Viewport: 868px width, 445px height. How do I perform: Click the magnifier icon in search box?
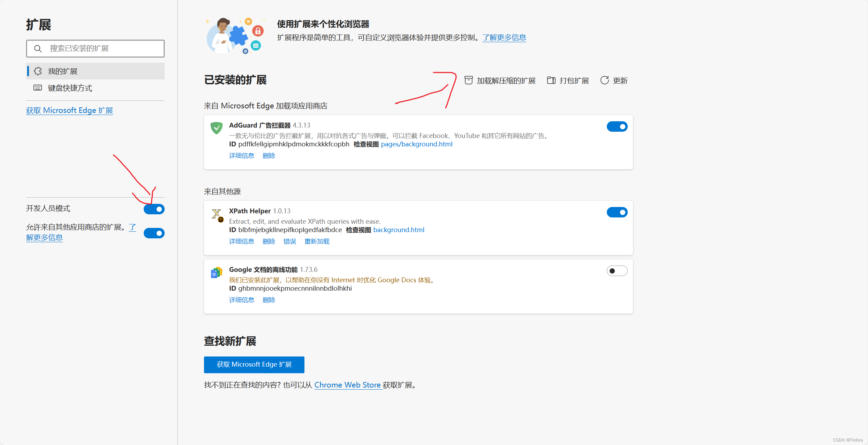(38, 48)
